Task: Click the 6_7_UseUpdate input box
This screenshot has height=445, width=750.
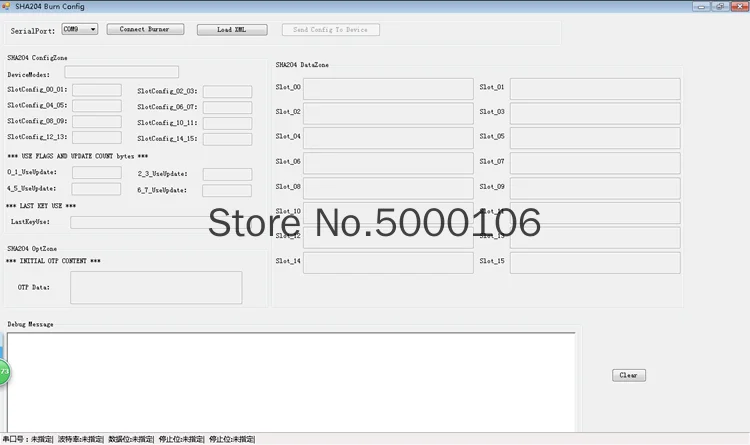Action: 227,190
